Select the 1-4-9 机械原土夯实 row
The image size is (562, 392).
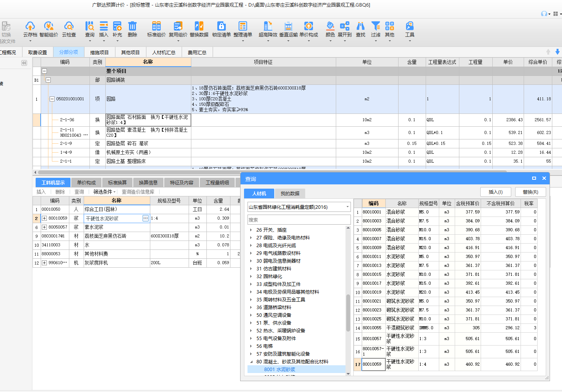[x=297, y=152]
